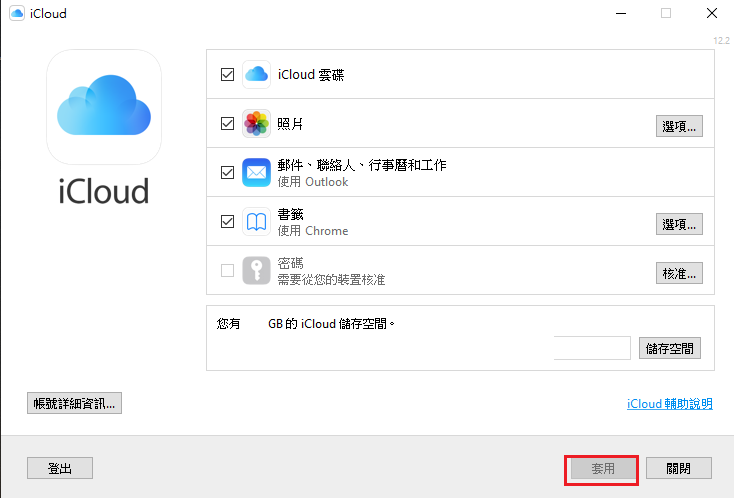Image resolution: width=734 pixels, height=498 pixels.
Task: Click the iCloud 儲存空間 description text
Action: pyautogui.click(x=306, y=323)
